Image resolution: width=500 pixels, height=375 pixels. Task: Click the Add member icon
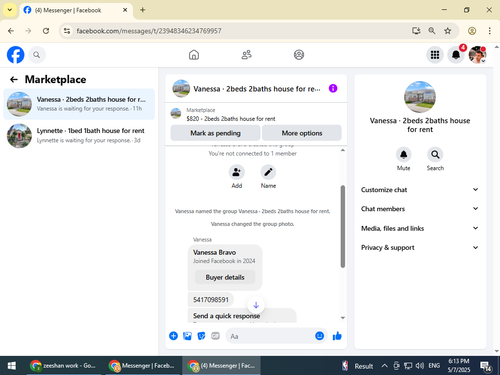click(x=237, y=172)
